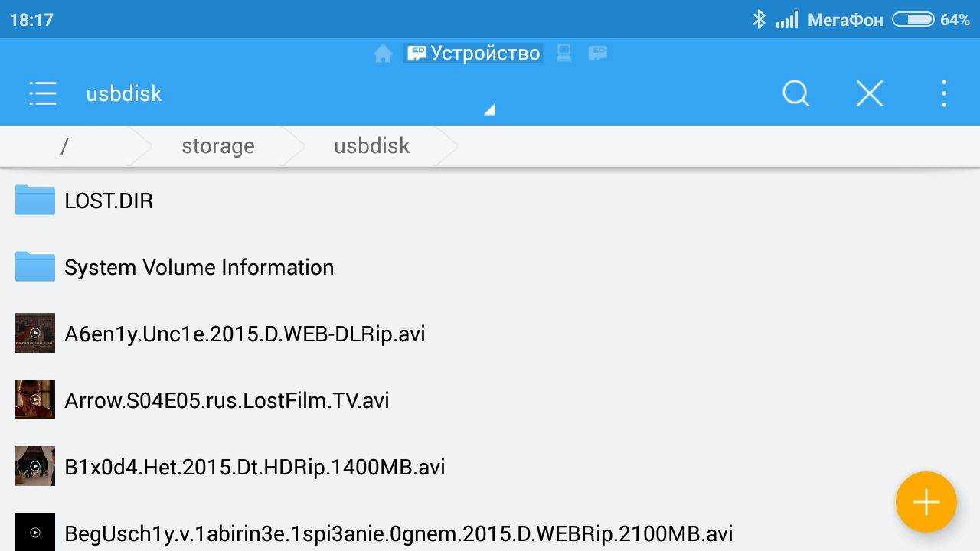Viewport: 980px width, 551px height.
Task: Tap the search magnifier icon
Action: [x=796, y=93]
